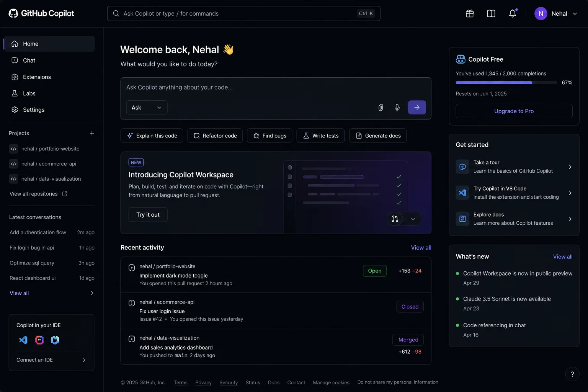Attach a file with paperclip icon
Screen dimensions: 588x392
(381, 108)
